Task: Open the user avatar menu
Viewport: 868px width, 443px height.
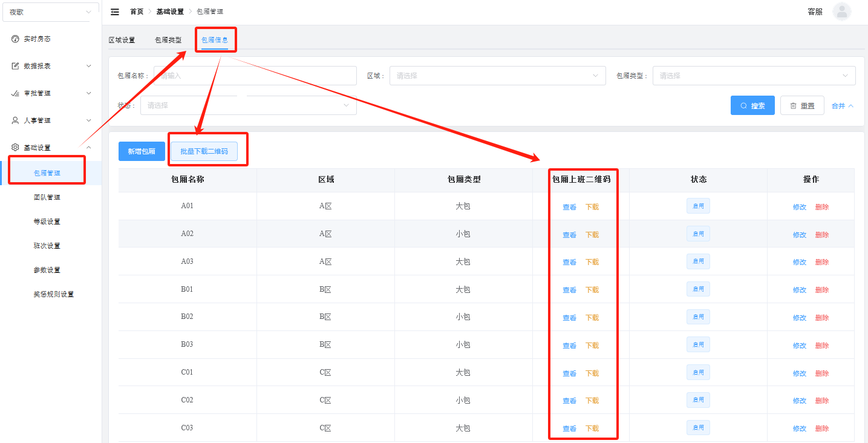Action: coord(841,11)
